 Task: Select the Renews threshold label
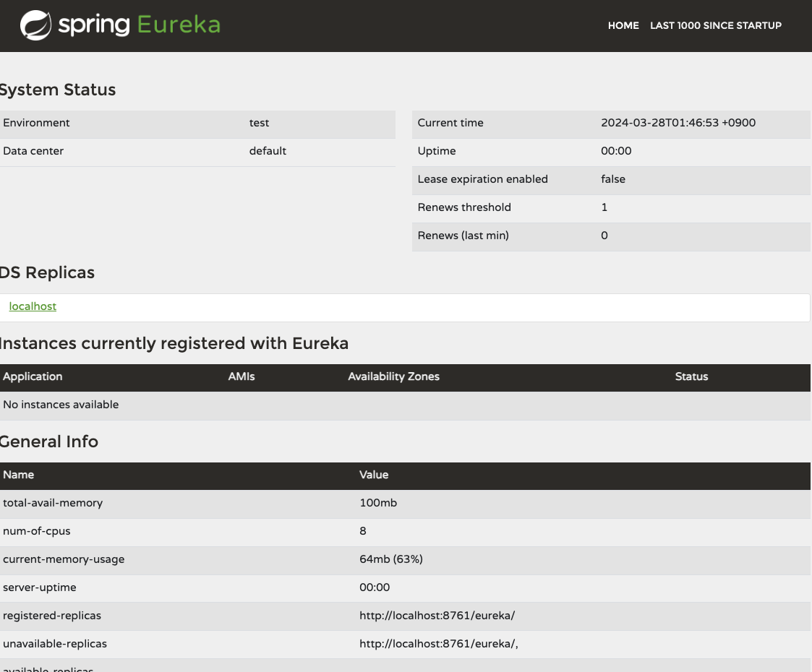tap(464, 207)
